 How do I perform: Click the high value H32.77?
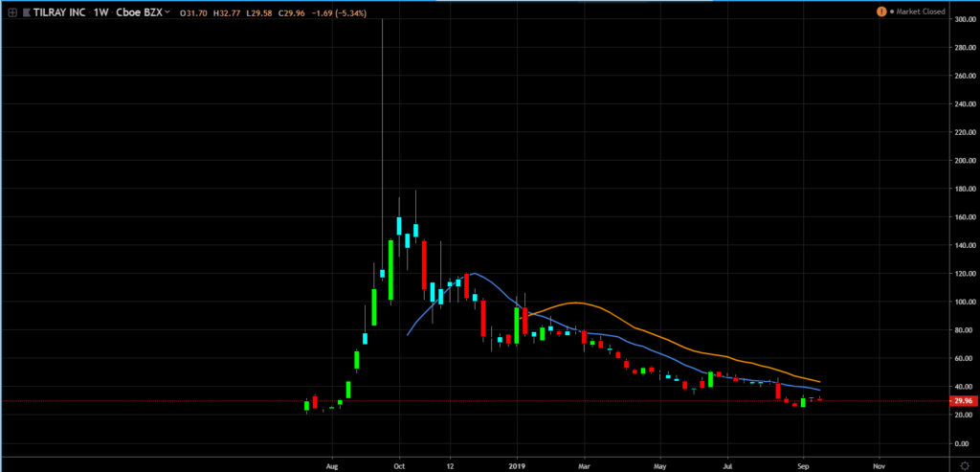click(226, 12)
